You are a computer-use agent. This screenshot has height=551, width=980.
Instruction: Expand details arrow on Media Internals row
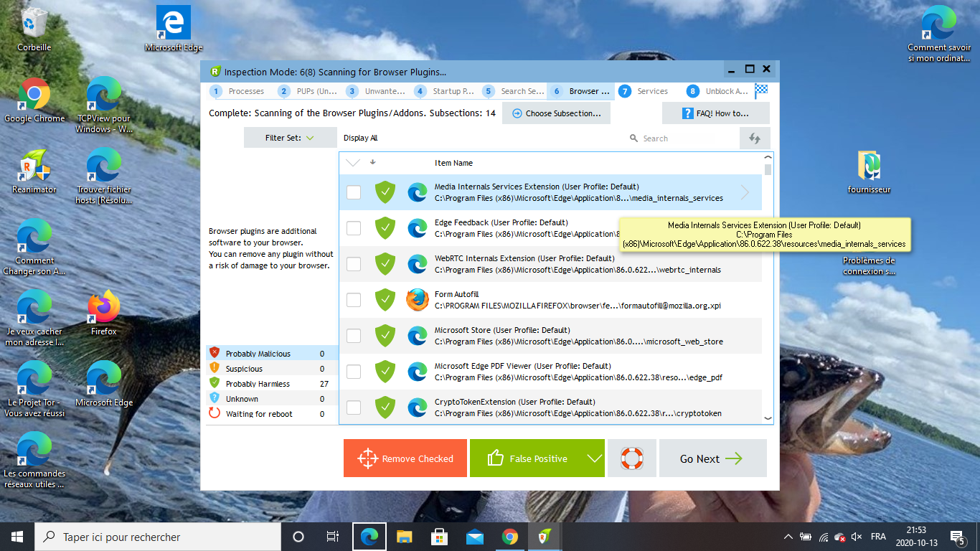[x=745, y=192]
